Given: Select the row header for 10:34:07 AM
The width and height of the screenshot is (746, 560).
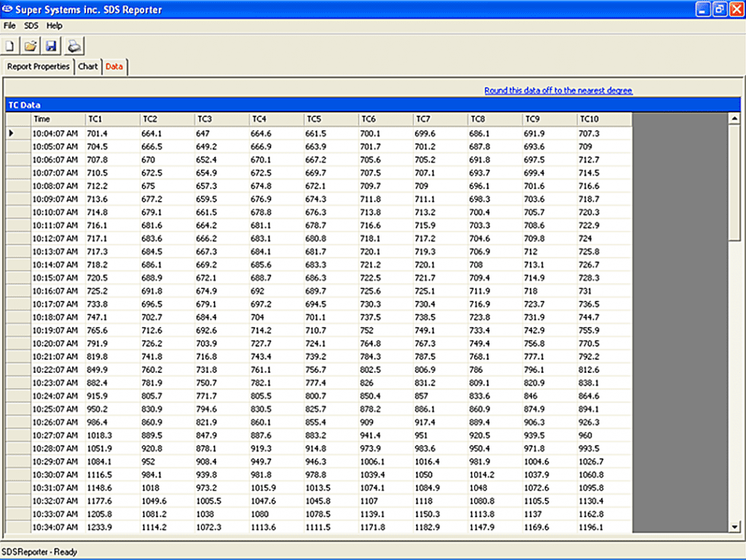Looking at the screenshot, I should 18,527.
